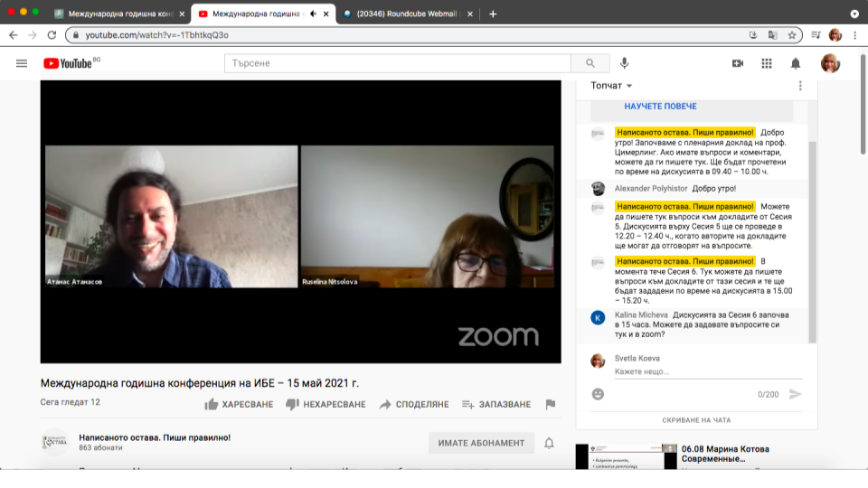The width and height of the screenshot is (868, 488).
Task: Click the Търсене search input field
Action: pyautogui.click(x=398, y=63)
